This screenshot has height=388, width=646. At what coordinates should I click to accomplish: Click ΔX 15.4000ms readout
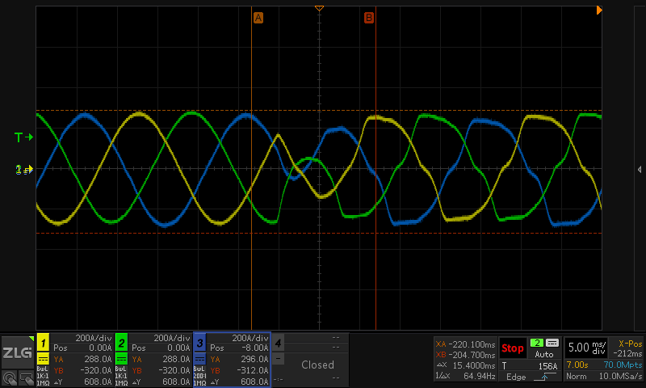point(465,365)
